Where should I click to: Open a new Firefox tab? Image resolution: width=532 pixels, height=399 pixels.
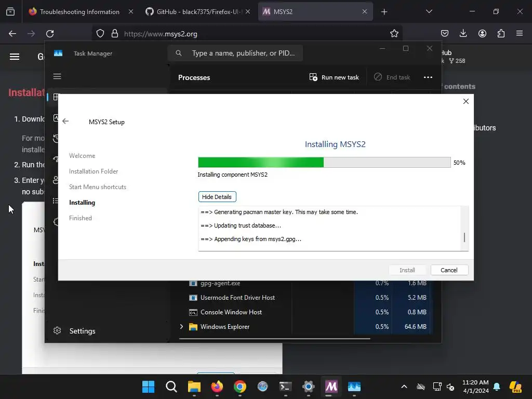384,12
